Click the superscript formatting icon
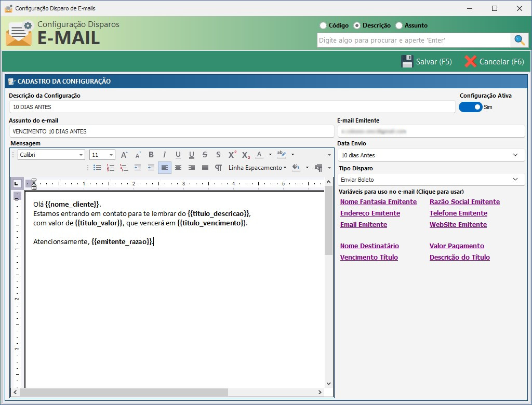The image size is (532, 405). pyautogui.click(x=232, y=155)
